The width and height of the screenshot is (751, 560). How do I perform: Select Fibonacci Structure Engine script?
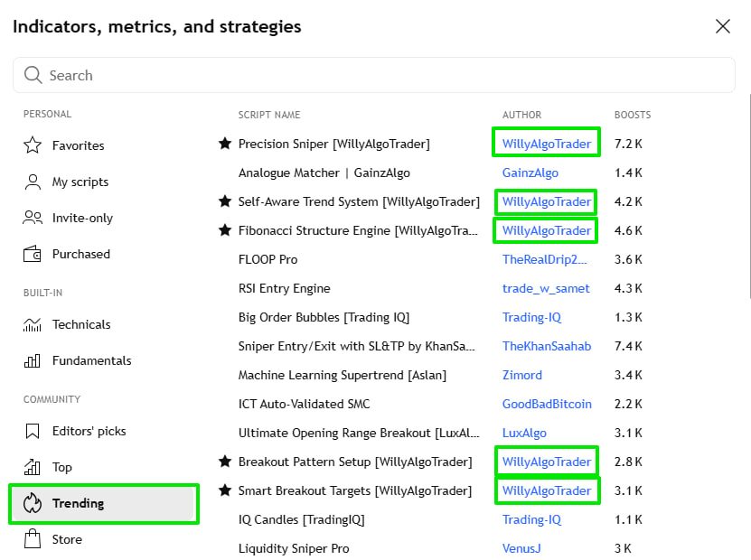point(358,230)
